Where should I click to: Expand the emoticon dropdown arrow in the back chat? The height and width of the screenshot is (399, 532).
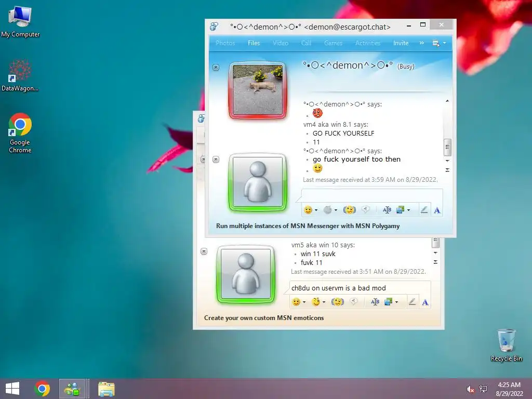[x=304, y=302]
